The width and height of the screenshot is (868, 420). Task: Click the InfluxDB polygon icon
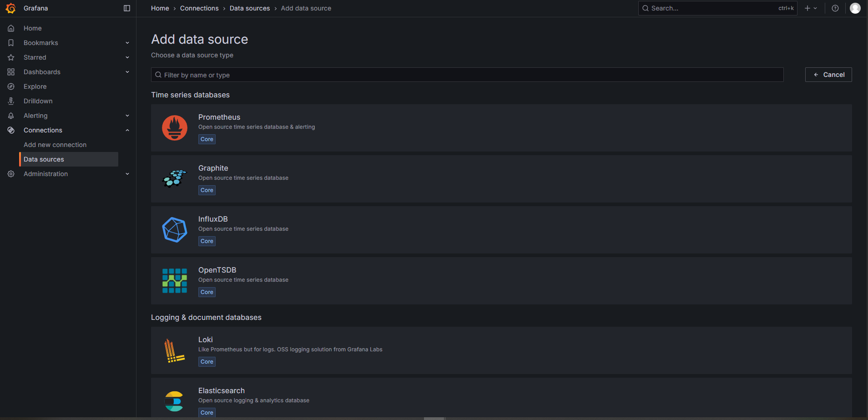(x=175, y=230)
